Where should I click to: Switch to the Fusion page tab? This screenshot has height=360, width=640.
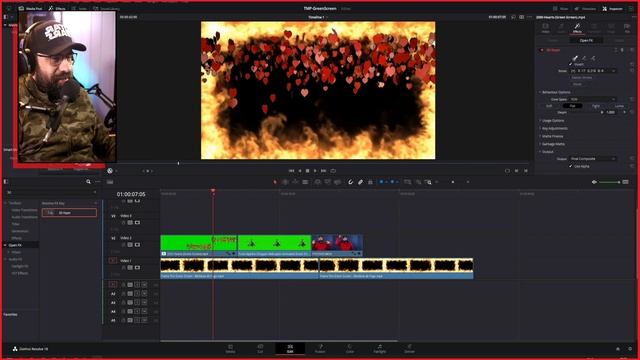coord(320,349)
